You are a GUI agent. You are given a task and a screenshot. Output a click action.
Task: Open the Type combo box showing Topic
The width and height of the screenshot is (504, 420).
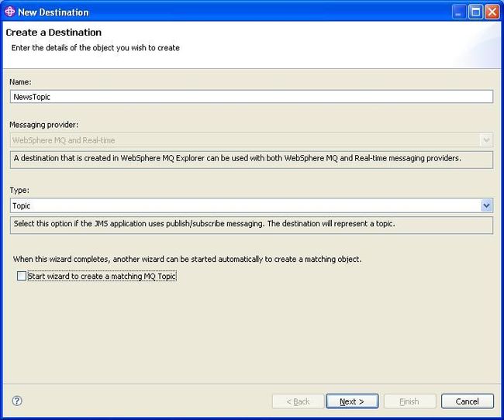coord(251,205)
